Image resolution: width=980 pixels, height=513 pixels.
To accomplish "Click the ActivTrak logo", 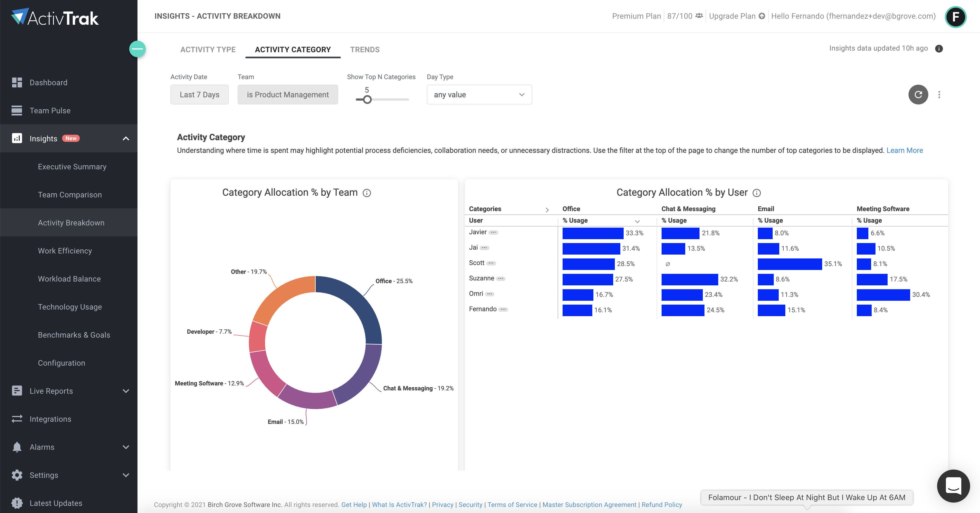I will [x=55, y=17].
